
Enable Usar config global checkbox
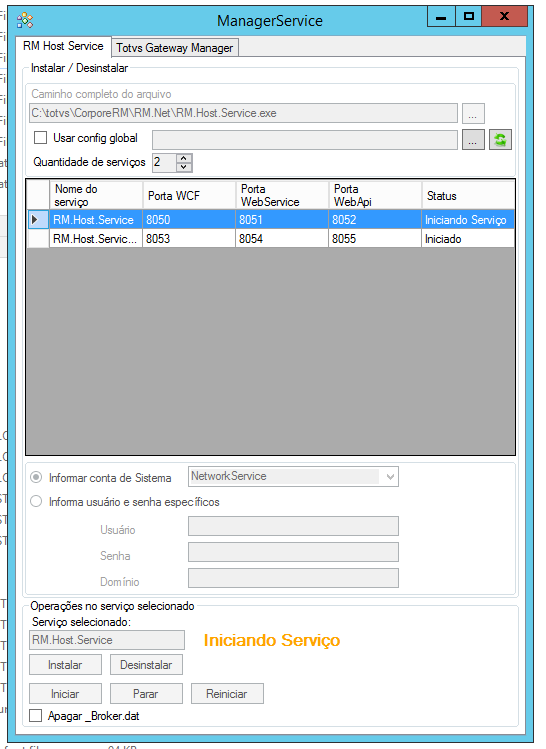click(41, 138)
